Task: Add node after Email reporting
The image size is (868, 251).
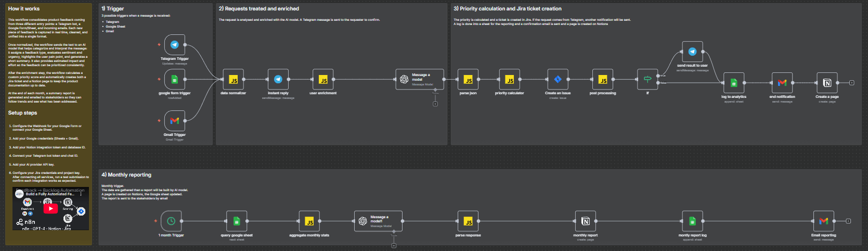Action: 848,221
